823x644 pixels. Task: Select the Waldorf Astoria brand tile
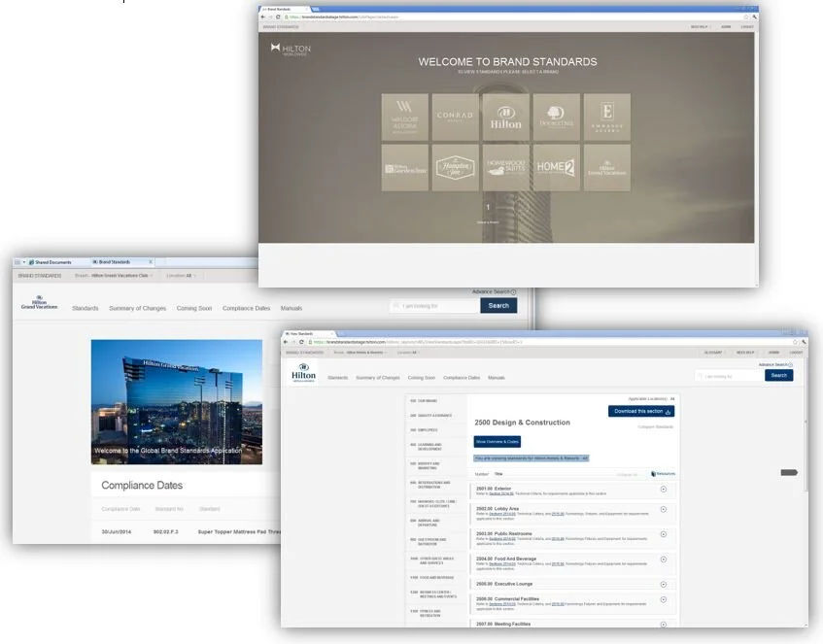(404, 117)
